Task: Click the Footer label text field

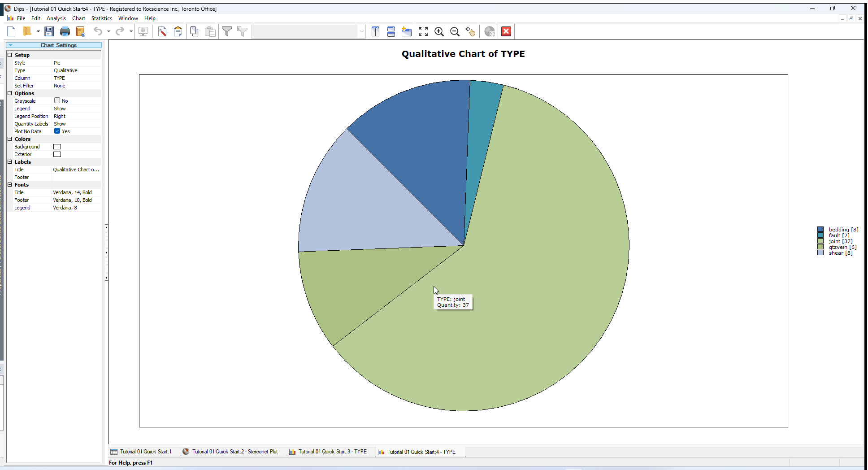Action: 75,177
